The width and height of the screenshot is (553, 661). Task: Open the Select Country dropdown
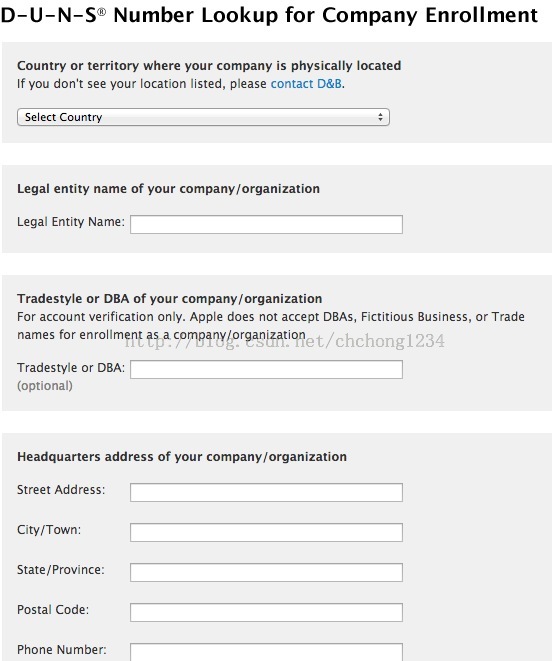(203, 117)
